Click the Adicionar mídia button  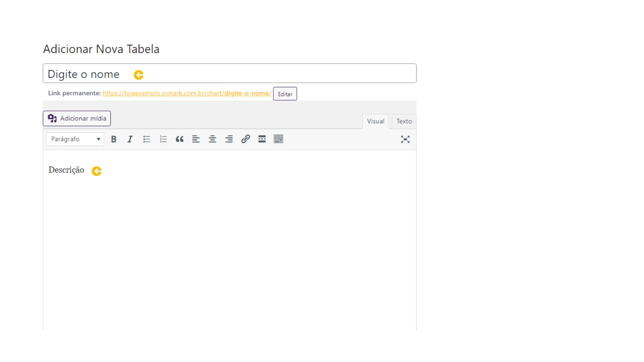[77, 118]
